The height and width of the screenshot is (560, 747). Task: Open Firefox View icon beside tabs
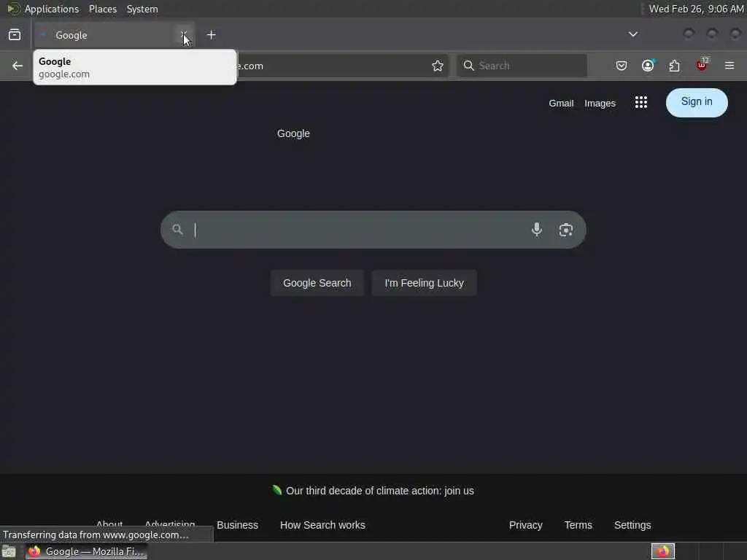(x=15, y=35)
